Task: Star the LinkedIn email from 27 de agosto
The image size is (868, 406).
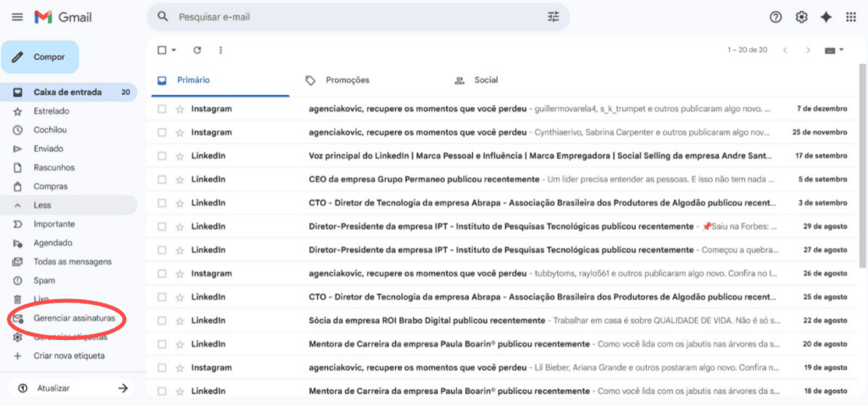Action: 180,250
